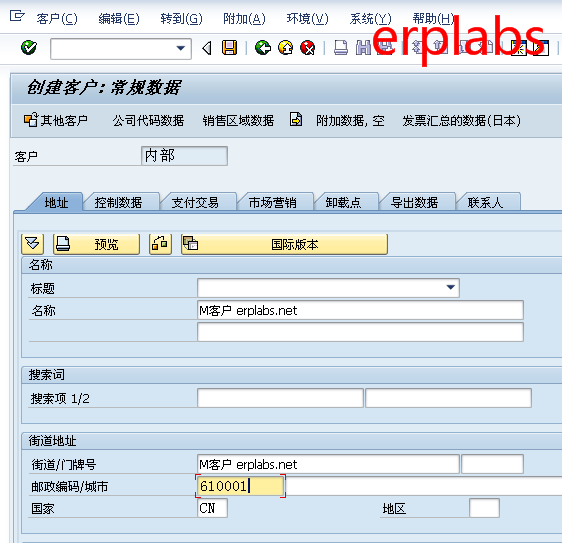This screenshot has height=543, width=562.
Task: Click the 客户 field showing 内部
Action: (184, 156)
